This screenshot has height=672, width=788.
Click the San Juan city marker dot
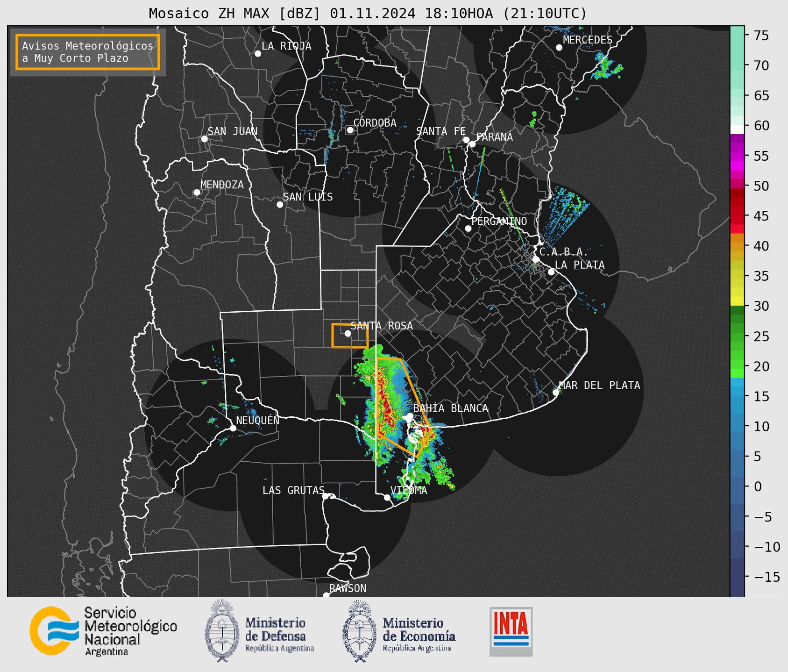[204, 139]
